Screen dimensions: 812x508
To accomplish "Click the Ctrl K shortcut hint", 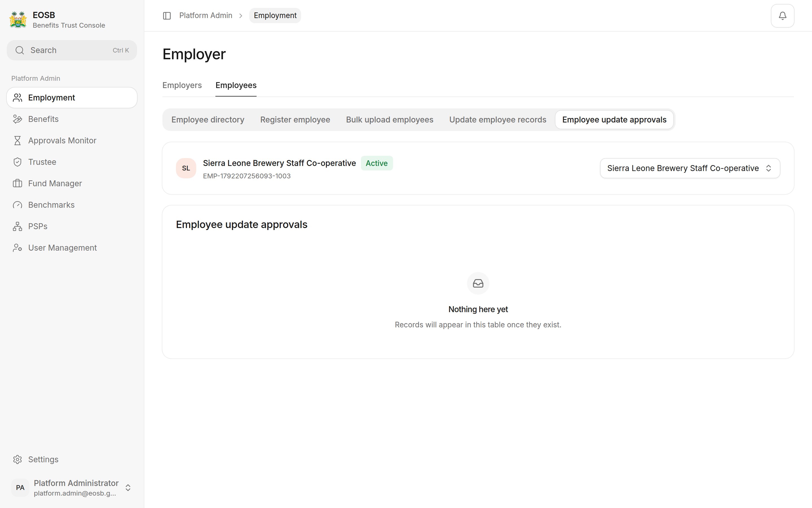I will coord(121,51).
